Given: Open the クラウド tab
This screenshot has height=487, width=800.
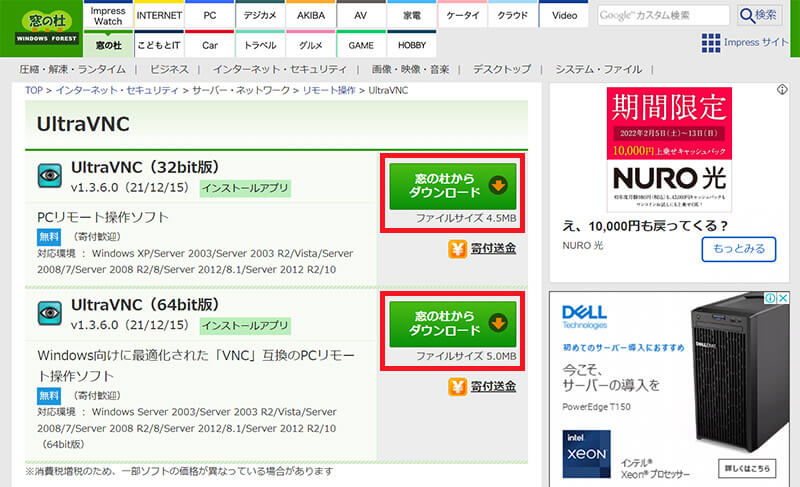Looking at the screenshot, I should 513,15.
